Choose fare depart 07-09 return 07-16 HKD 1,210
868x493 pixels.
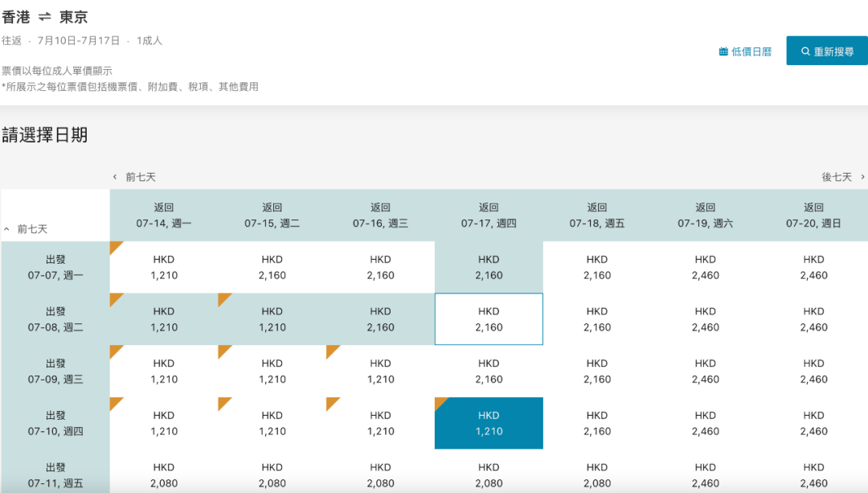[x=380, y=371]
